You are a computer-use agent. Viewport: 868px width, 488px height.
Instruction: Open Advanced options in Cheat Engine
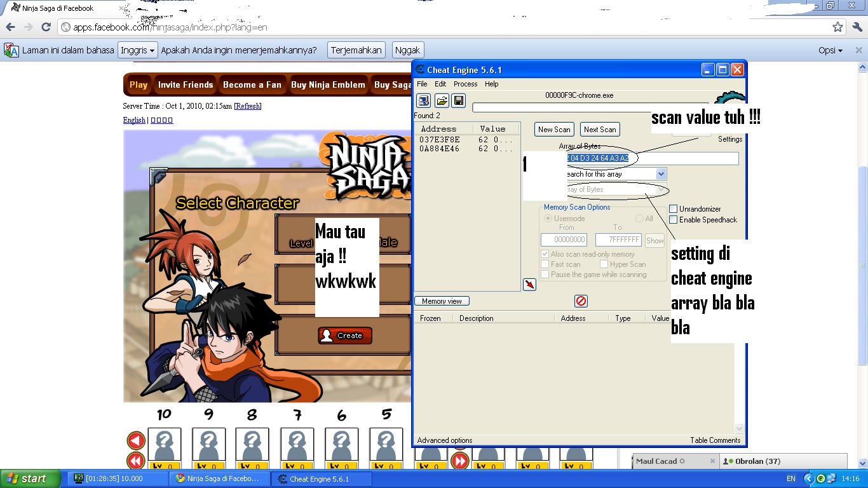[445, 440]
